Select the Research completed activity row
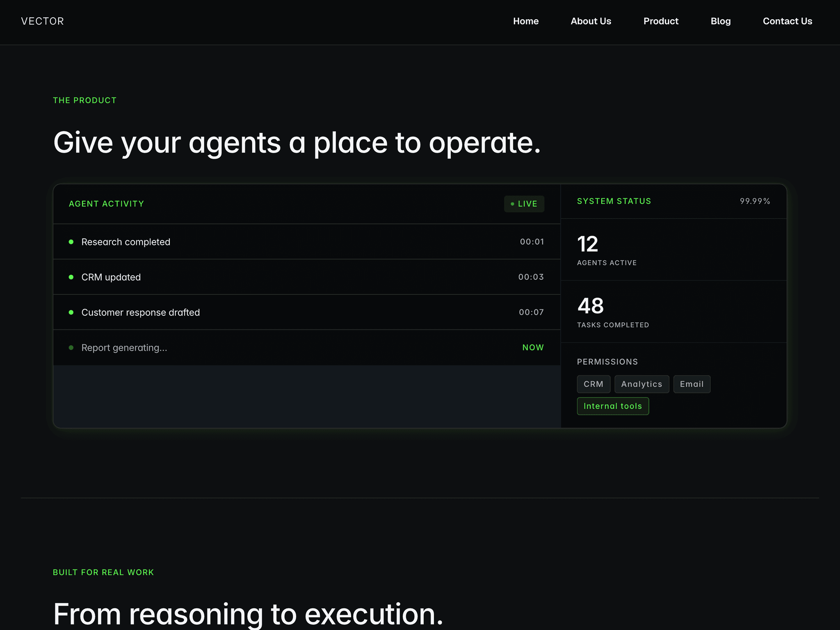 tap(307, 242)
